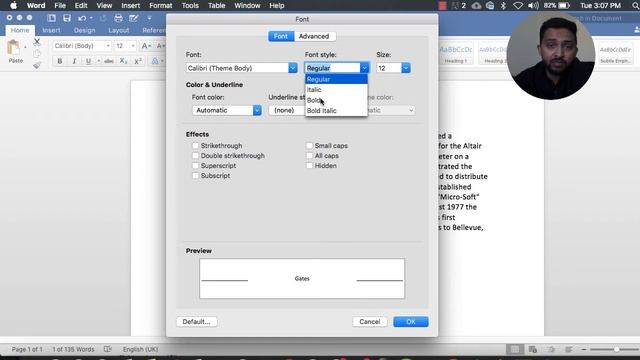Image resolution: width=640 pixels, height=360 pixels.
Task: Check the Subscript effect box
Action: tap(196, 176)
